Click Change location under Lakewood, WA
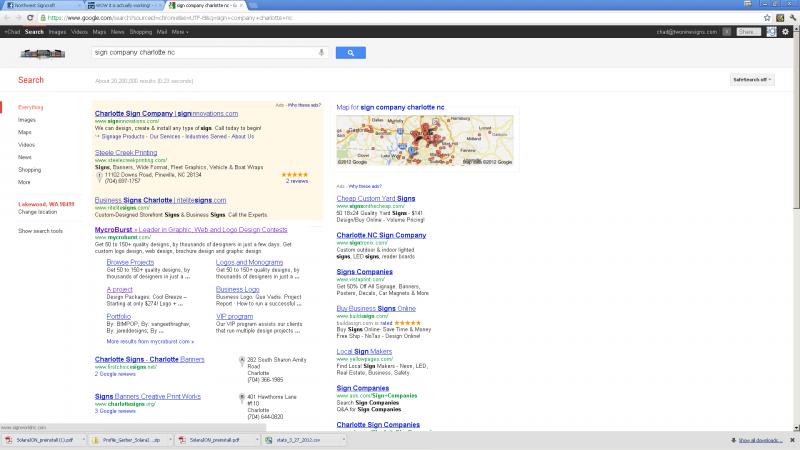 (x=37, y=212)
